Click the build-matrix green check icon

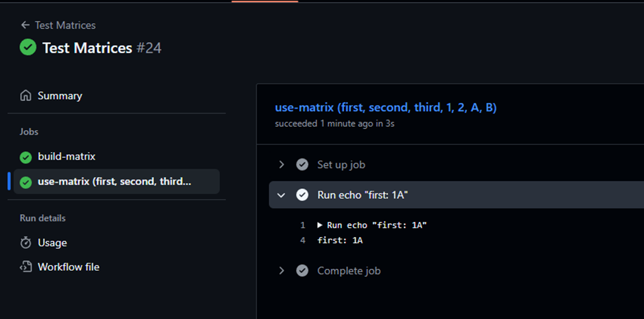point(26,157)
